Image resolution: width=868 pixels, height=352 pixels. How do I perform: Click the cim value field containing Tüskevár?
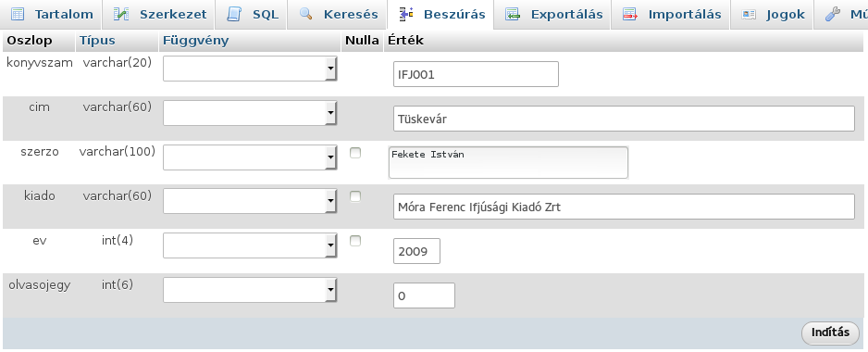624,119
